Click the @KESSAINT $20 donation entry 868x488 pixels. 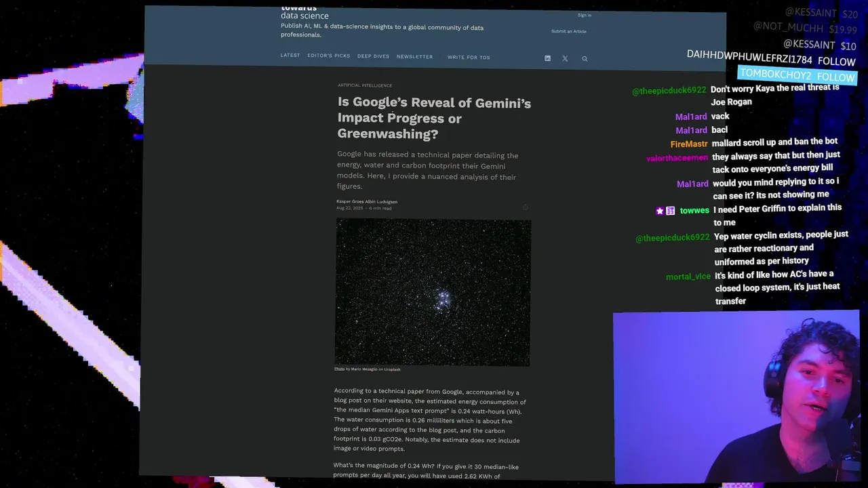click(x=821, y=14)
